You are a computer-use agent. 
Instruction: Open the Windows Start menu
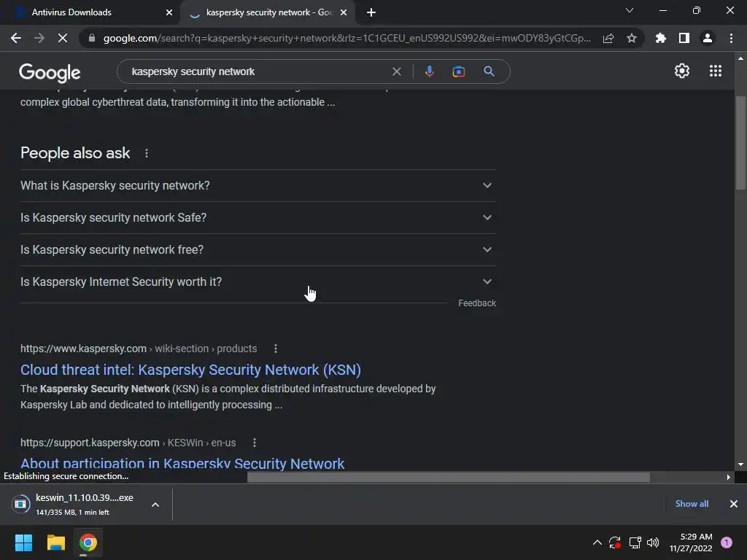(x=23, y=542)
